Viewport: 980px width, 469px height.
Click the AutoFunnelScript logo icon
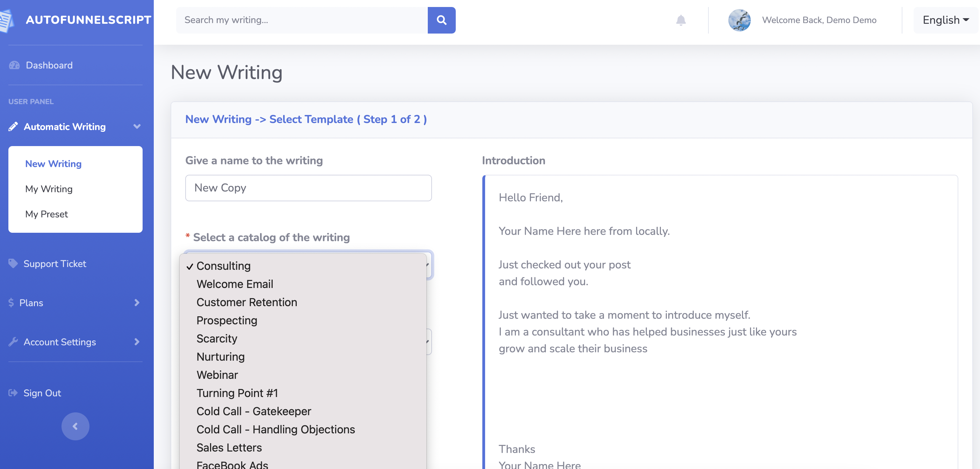7,21
